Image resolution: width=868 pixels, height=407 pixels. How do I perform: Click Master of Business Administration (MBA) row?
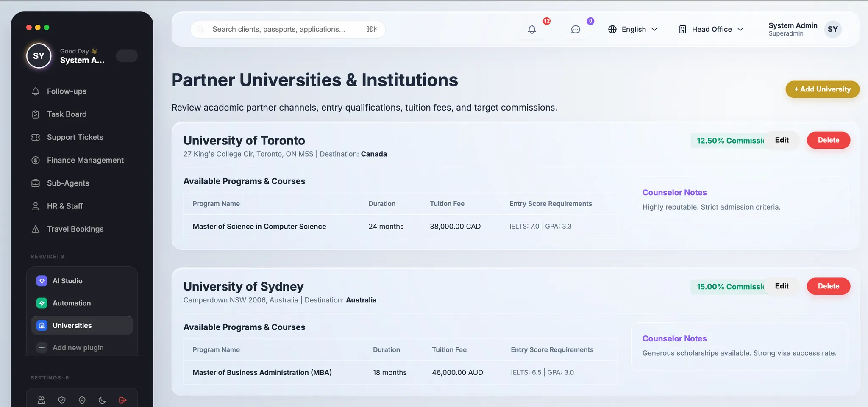(x=401, y=373)
